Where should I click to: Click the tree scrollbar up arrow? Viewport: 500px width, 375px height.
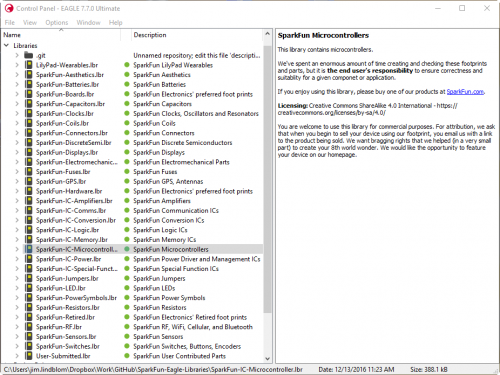click(267, 34)
